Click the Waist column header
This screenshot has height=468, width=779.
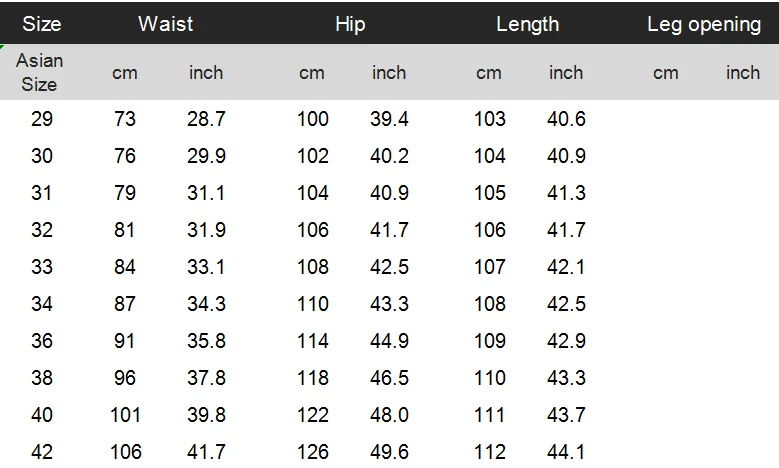coord(166,23)
